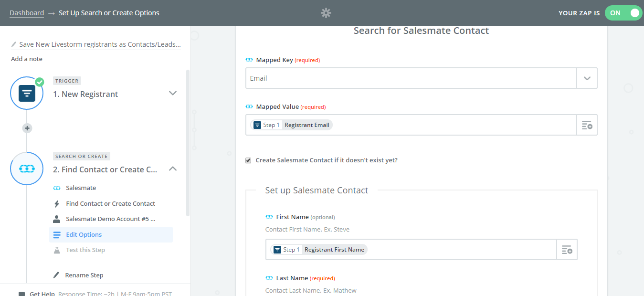
Task: Click Get Help at the bottom
Action: (42, 294)
